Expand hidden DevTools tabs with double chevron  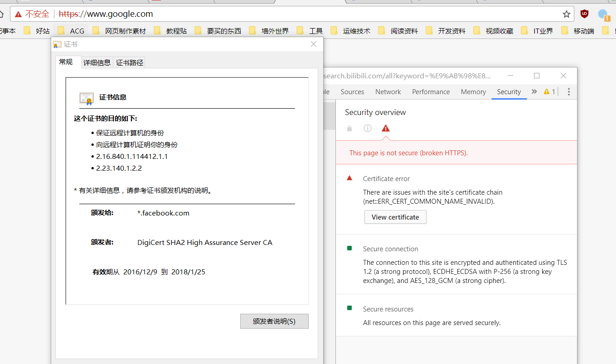(534, 91)
